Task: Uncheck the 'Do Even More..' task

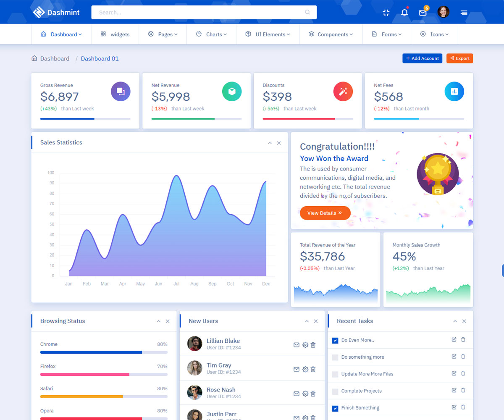Action: (x=335, y=340)
